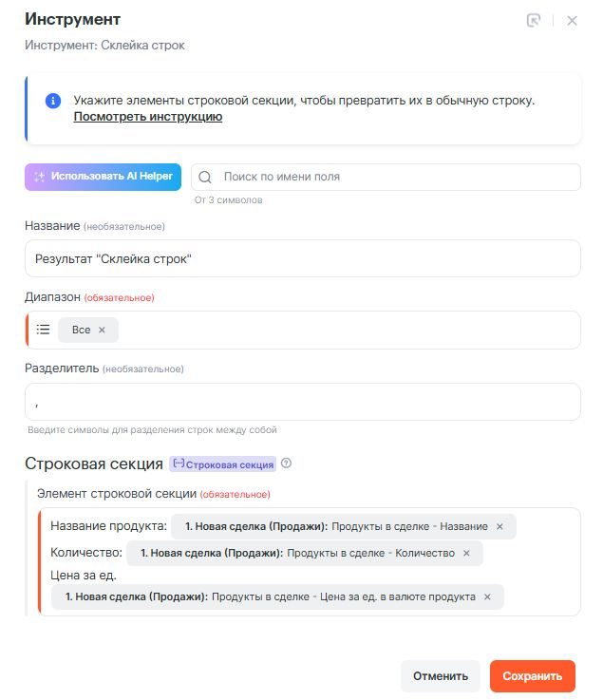The height and width of the screenshot is (700, 603).
Task: Remove the Все tag from Диапазон
Action: [103, 330]
